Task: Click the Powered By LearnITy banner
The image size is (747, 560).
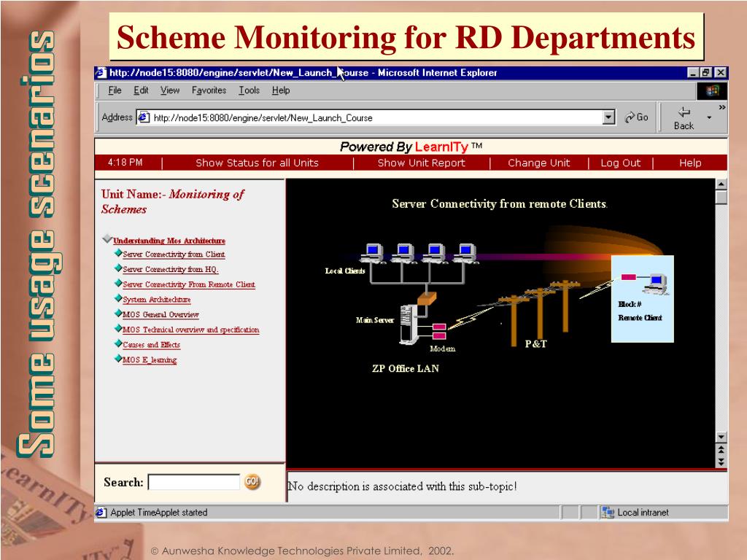Action: click(x=411, y=147)
